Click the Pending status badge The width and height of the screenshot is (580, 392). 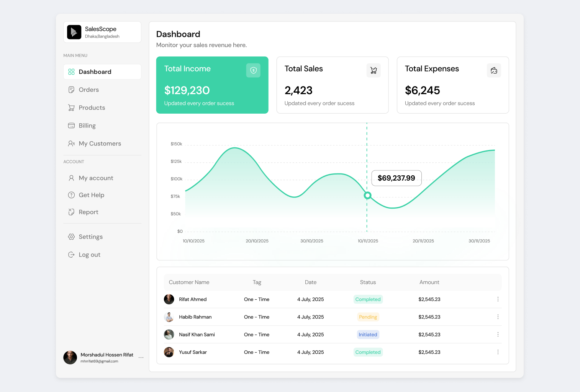pyautogui.click(x=368, y=317)
